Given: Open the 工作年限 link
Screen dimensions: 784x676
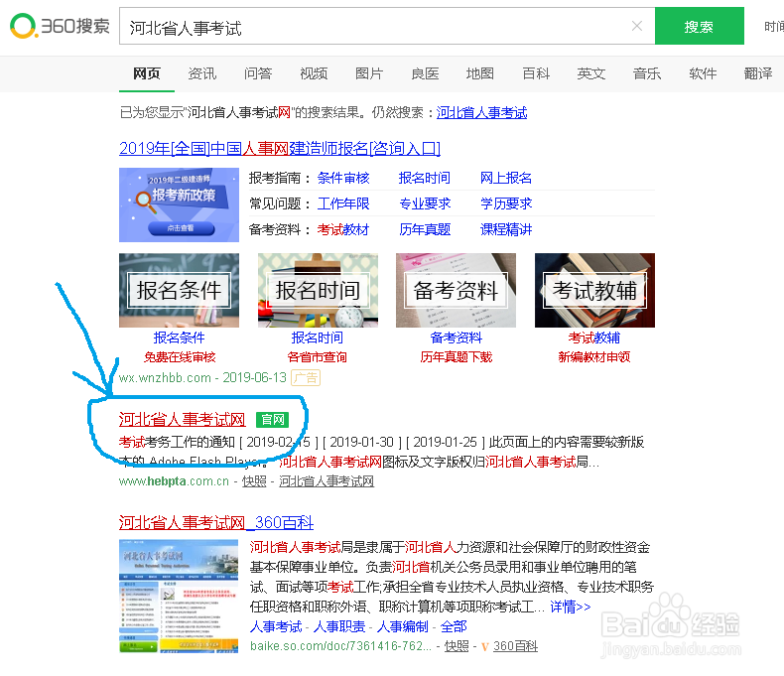Looking at the screenshot, I should [343, 203].
